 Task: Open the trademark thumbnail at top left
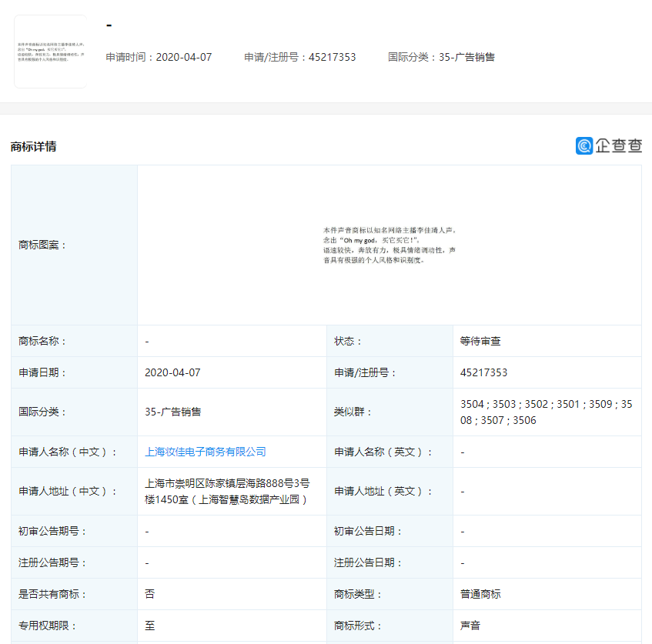(x=50, y=52)
